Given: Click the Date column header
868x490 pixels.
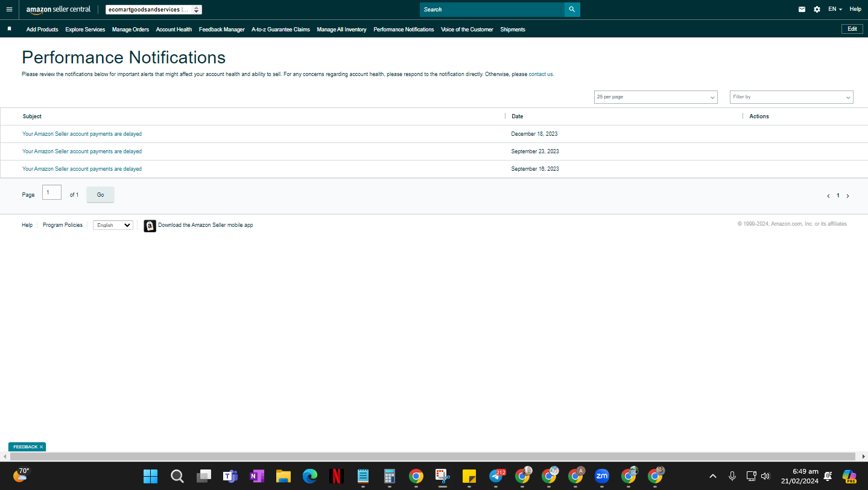Looking at the screenshot, I should tap(518, 116).
